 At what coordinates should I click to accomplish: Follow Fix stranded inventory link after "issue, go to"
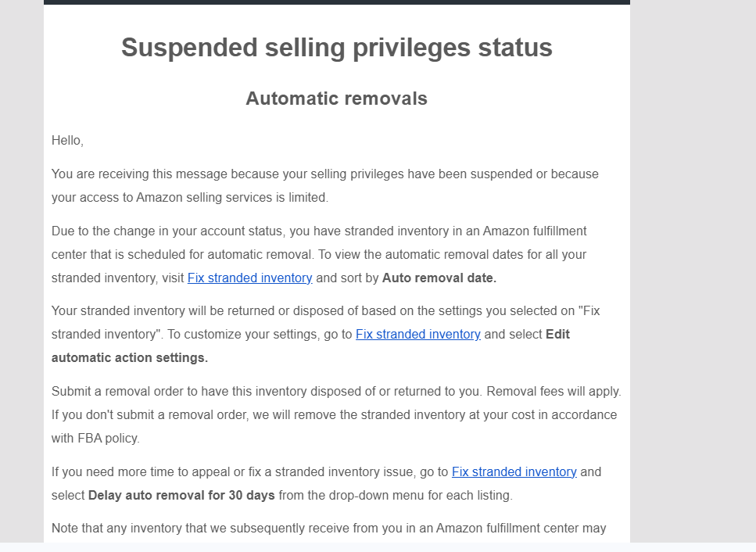coord(514,472)
